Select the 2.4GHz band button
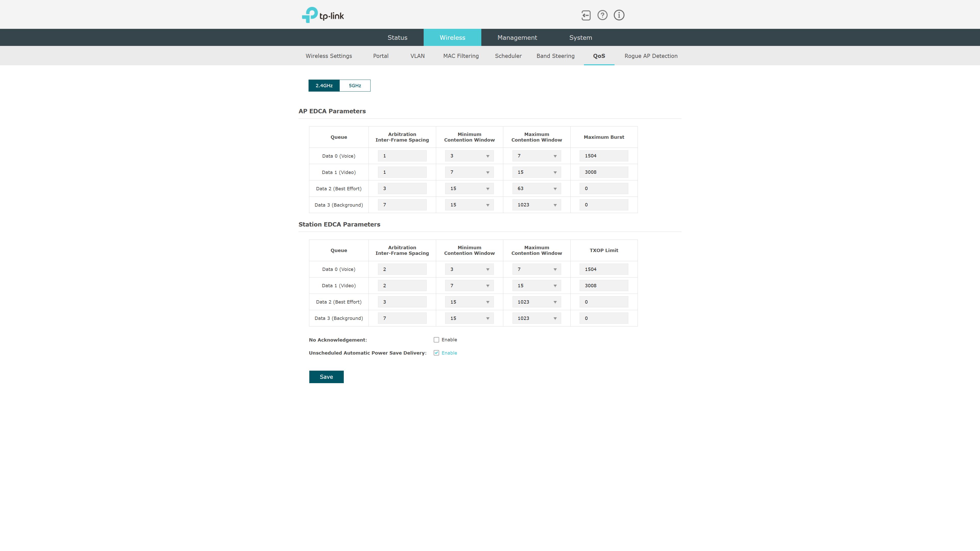This screenshot has height=551, width=980. (324, 85)
